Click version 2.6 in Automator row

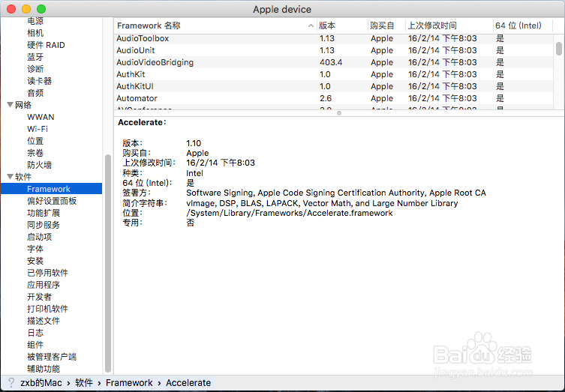(326, 98)
